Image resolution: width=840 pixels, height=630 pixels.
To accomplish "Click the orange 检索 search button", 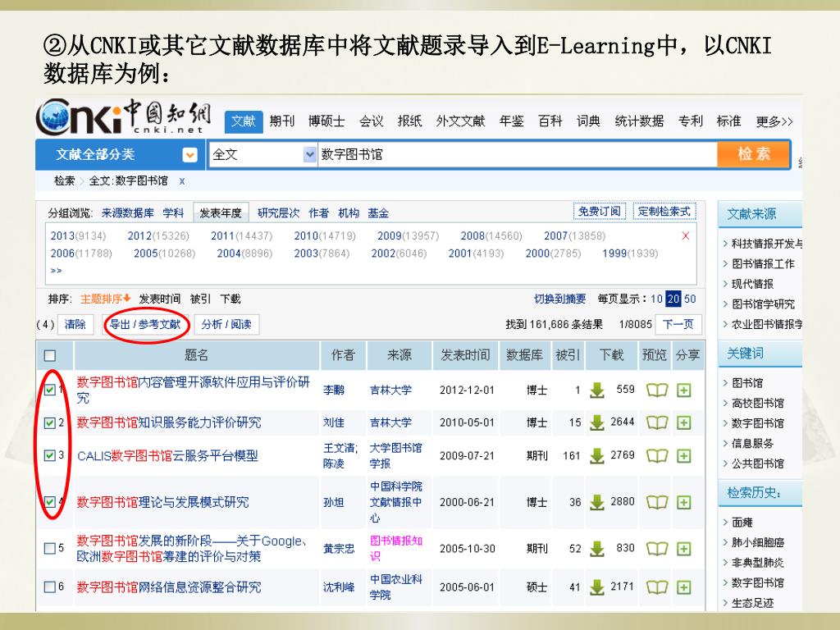I will tap(754, 154).
